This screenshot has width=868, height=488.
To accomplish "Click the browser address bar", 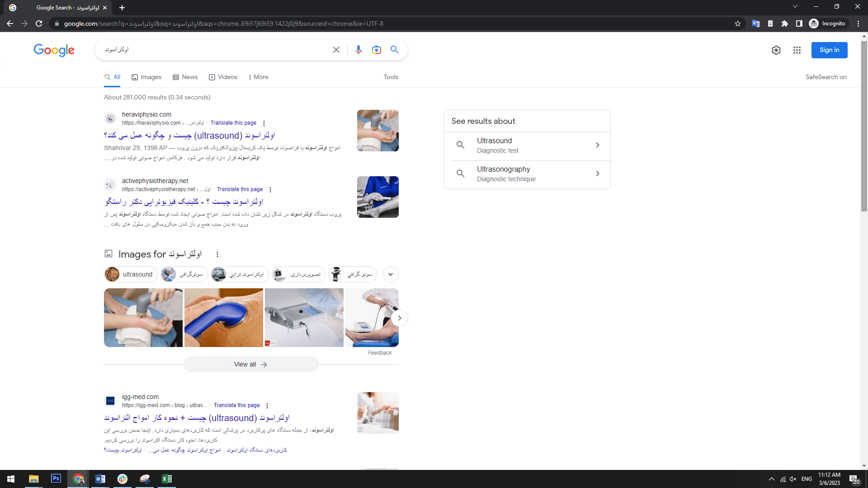I will [393, 23].
